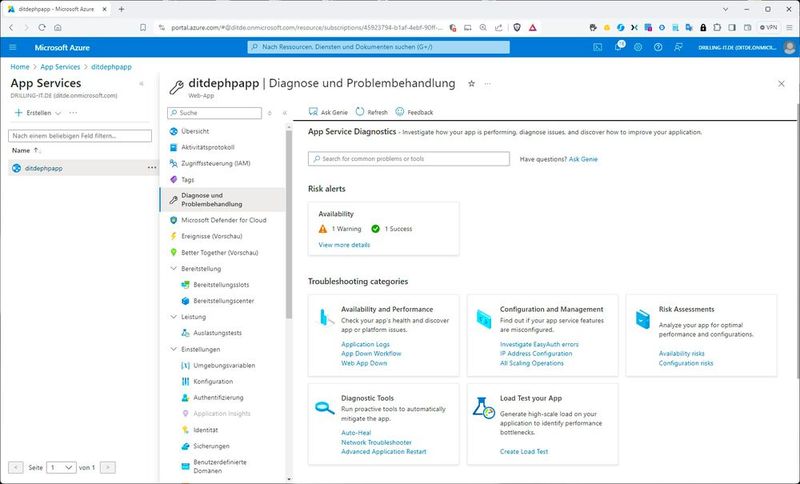Open View more details under Availability
The width and height of the screenshot is (800, 484).
pos(344,245)
